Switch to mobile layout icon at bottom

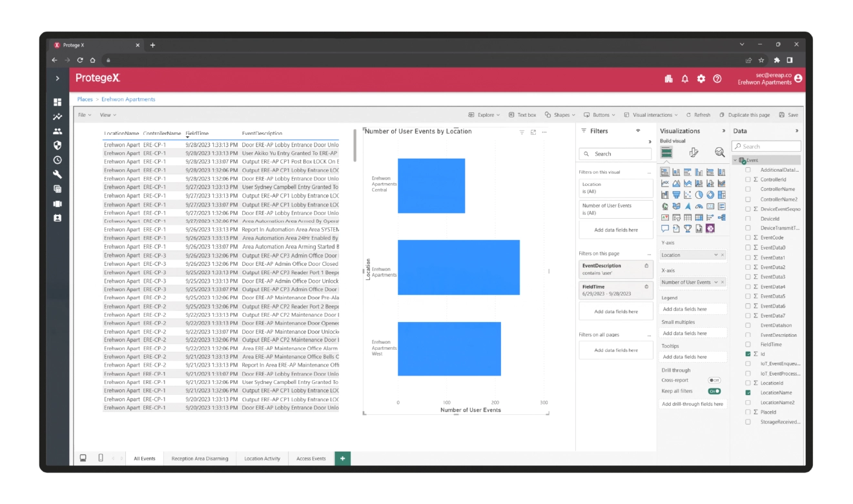[101, 458]
